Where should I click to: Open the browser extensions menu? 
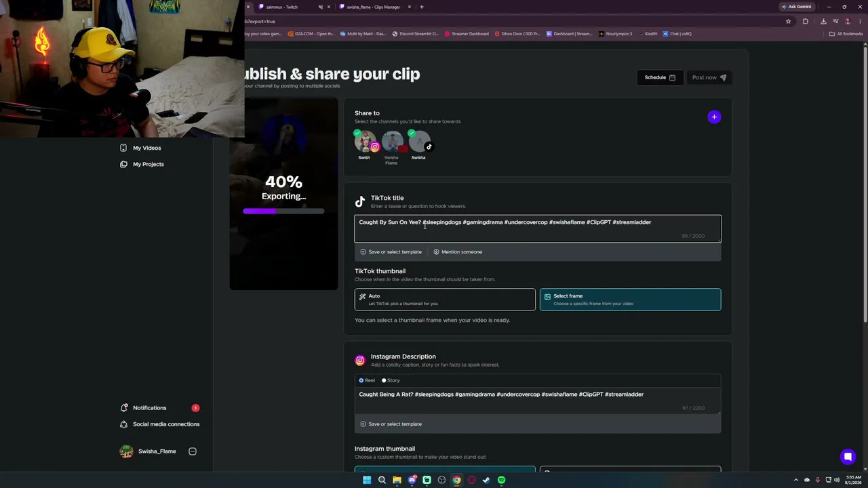(806, 22)
